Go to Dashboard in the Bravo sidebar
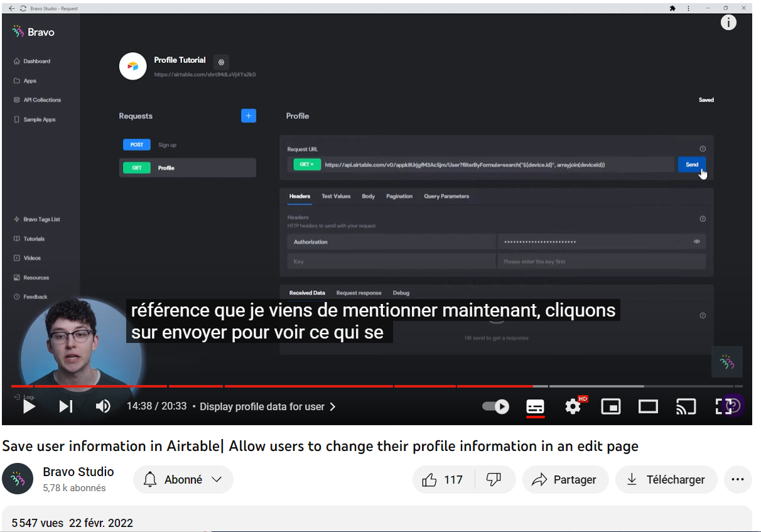The width and height of the screenshot is (761, 532). tap(32, 62)
